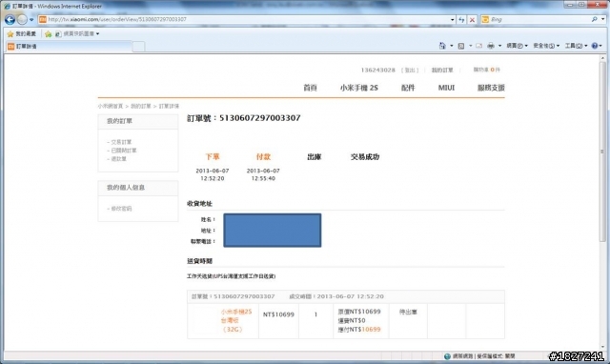The height and width of the screenshot is (364, 610).
Task: Go back with the browser Back arrow
Action: (x=10, y=19)
